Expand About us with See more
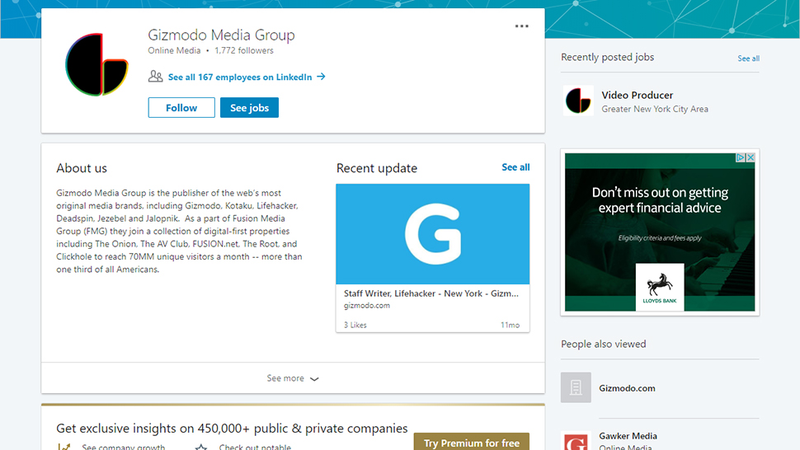This screenshot has height=450, width=800. pos(293,378)
